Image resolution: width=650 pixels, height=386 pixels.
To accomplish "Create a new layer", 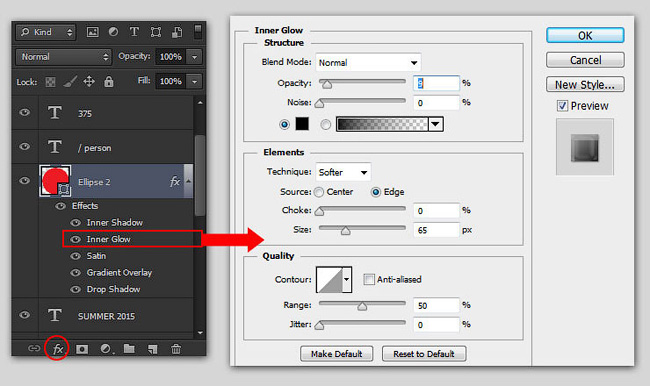I will tap(153, 349).
